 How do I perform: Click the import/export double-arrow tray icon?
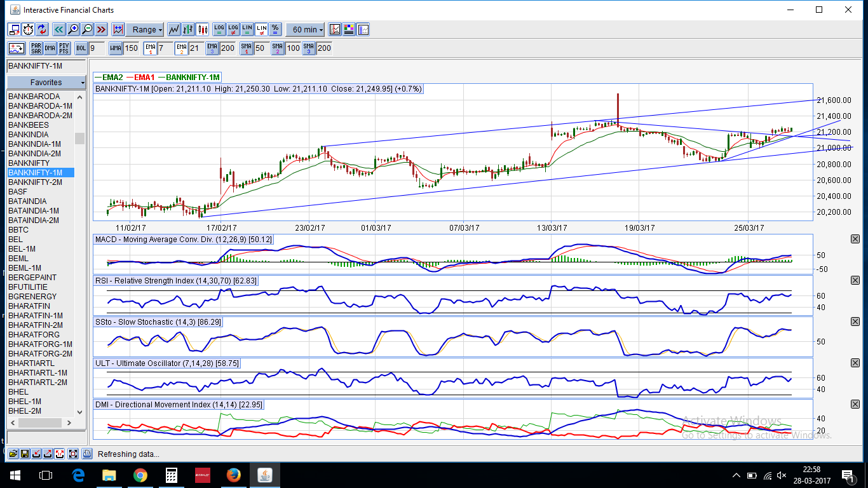click(59, 454)
